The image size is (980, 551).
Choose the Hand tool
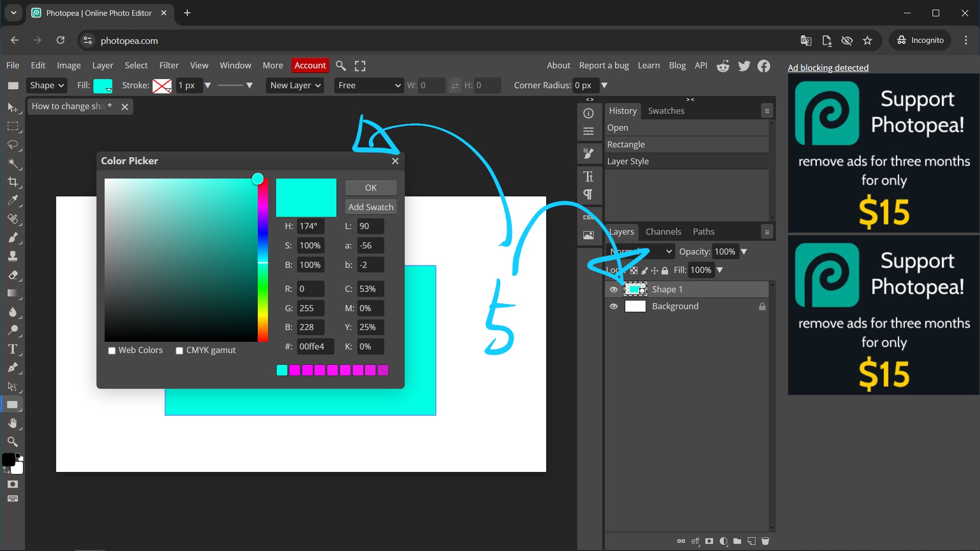tap(13, 423)
